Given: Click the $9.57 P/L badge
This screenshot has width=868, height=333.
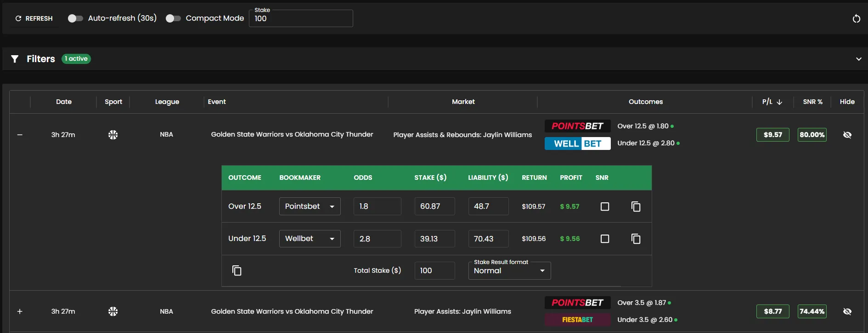Looking at the screenshot, I should point(773,135).
